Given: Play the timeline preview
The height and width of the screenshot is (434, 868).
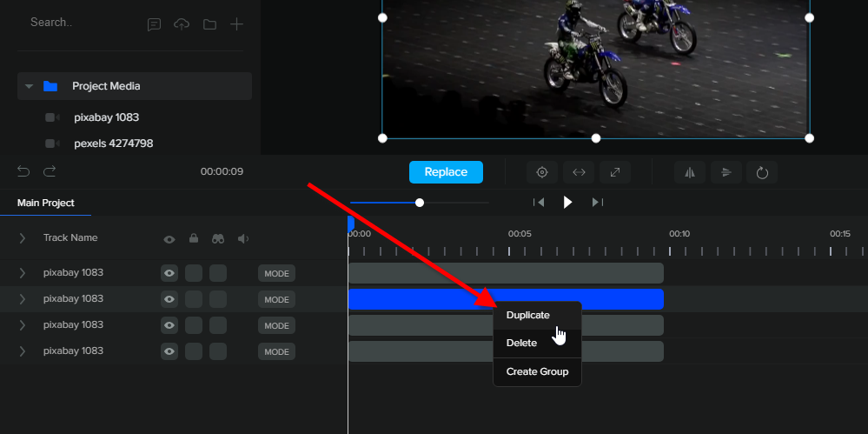Looking at the screenshot, I should click(x=567, y=203).
